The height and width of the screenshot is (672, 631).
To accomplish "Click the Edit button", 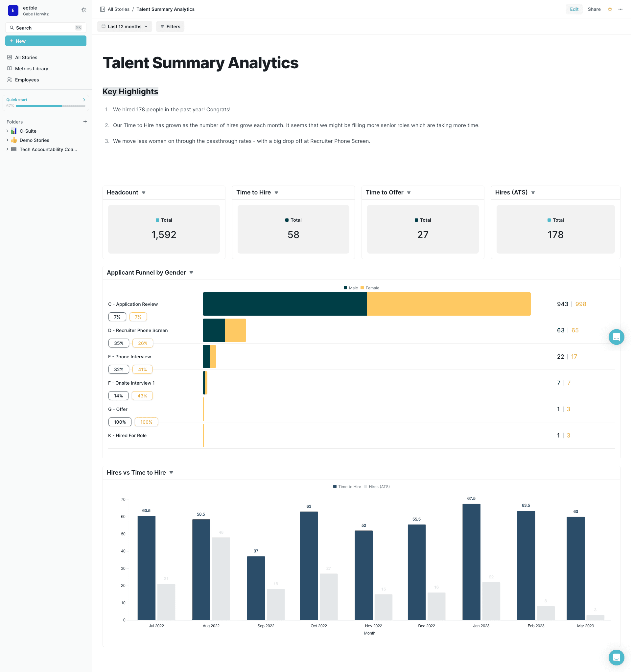I will (x=574, y=10).
